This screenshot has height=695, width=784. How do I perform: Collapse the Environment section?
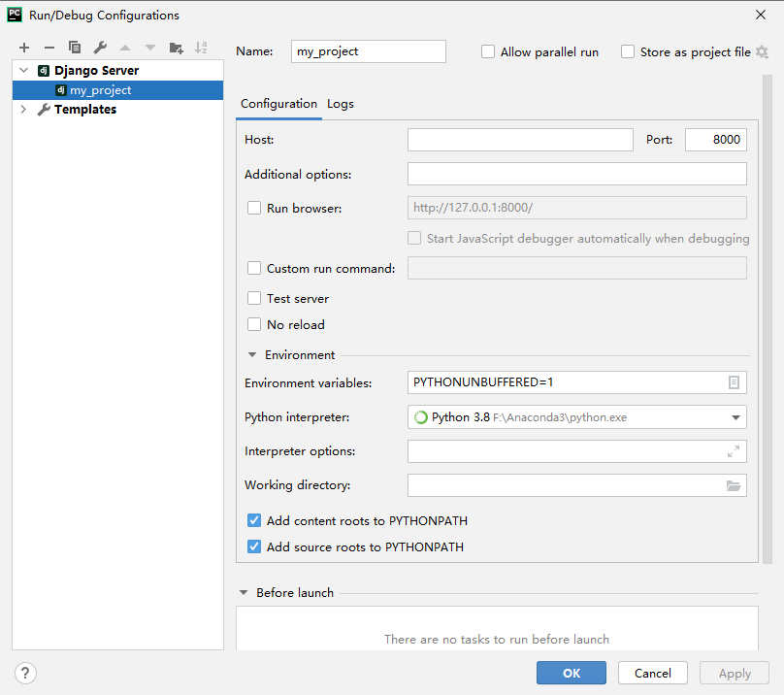252,354
